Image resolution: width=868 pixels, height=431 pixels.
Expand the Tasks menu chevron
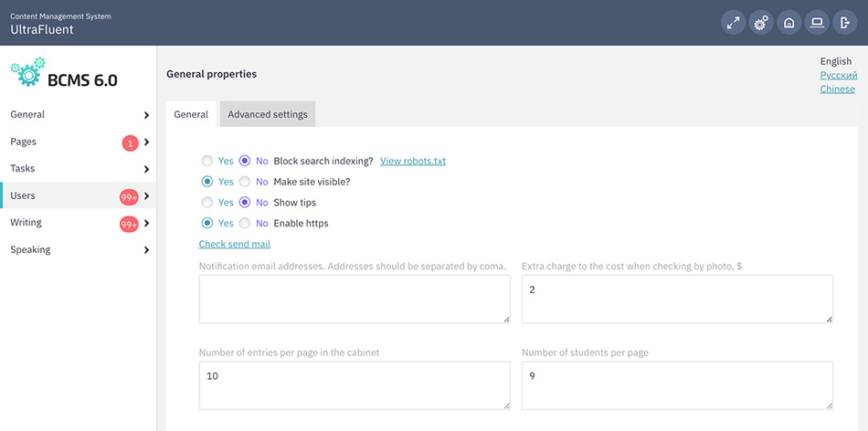click(147, 169)
